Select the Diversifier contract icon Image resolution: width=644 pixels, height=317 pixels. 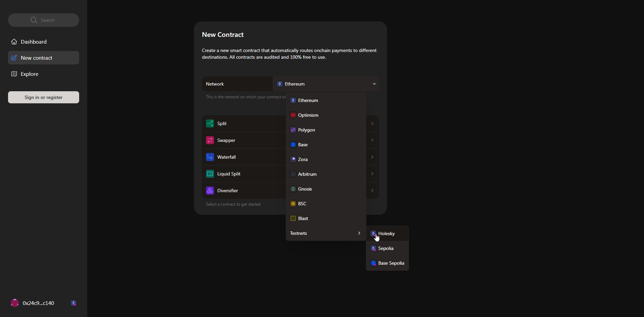[210, 191]
